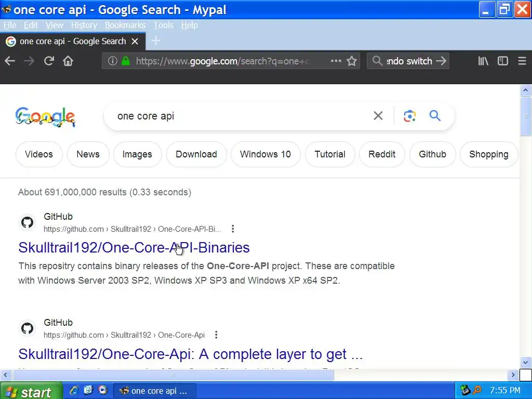Click the horizontal scrollbar left arrow
Screen dimensions: 532x399
point(5,375)
